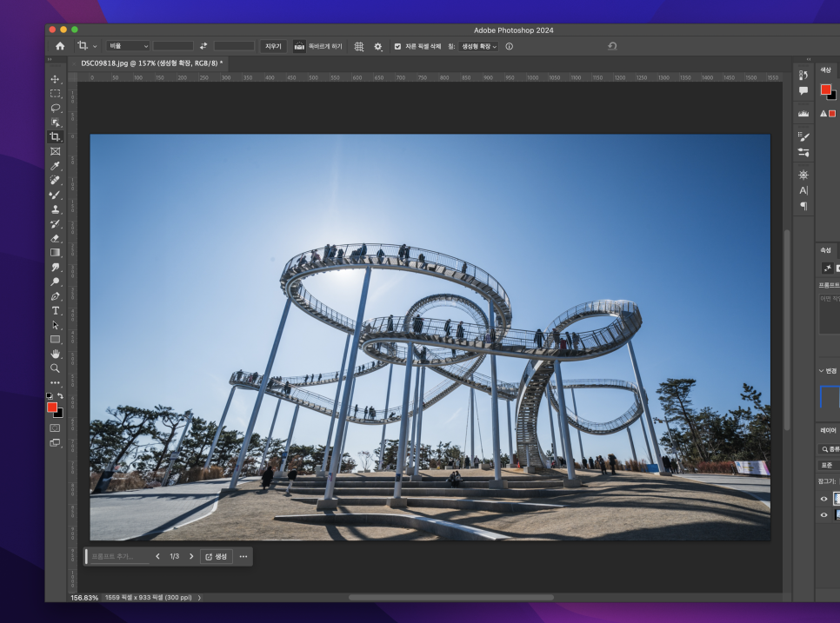Change the screen mode
The image size is (840, 623).
point(55,442)
